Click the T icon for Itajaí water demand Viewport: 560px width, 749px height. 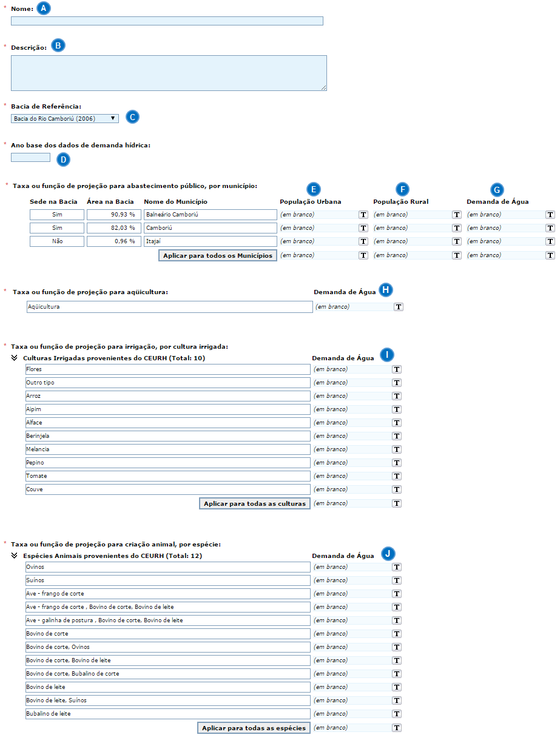coord(550,241)
